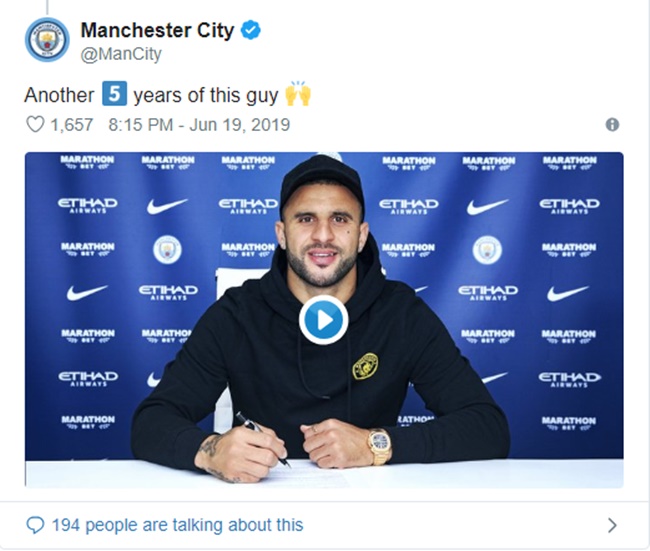Click the raised hands emoji

pyautogui.click(x=298, y=95)
